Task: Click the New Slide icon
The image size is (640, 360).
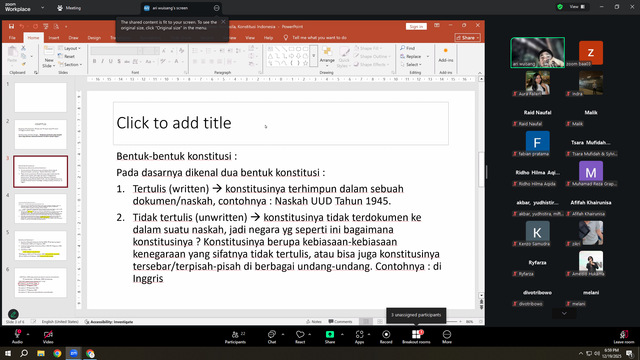Action: point(49,51)
